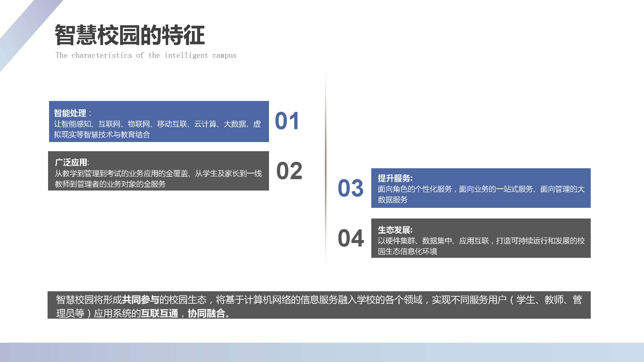
Task: Click the subtitle 'The characteristics of the intelligent campus'
Action: tap(146, 55)
